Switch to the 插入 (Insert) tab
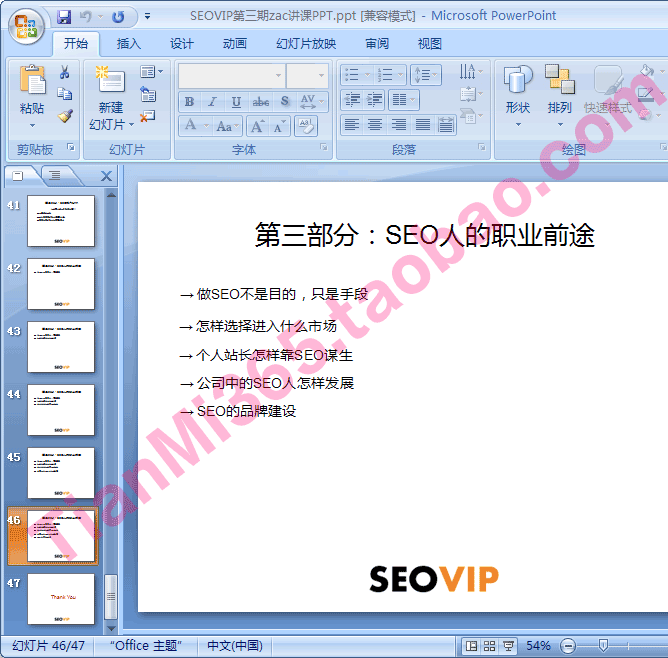 click(129, 43)
